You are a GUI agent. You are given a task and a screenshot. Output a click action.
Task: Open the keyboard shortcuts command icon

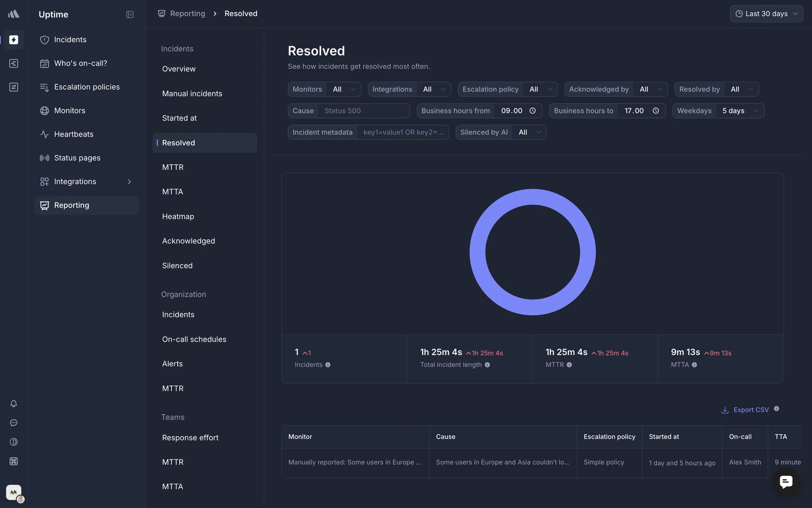(x=14, y=461)
